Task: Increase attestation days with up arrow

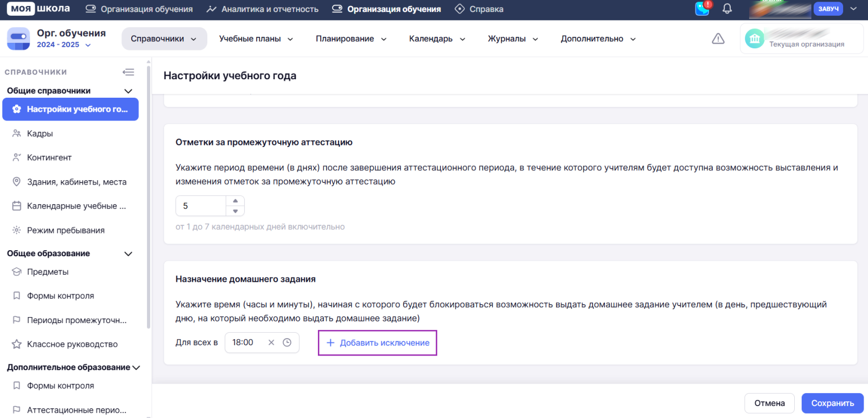Action: [235, 201]
